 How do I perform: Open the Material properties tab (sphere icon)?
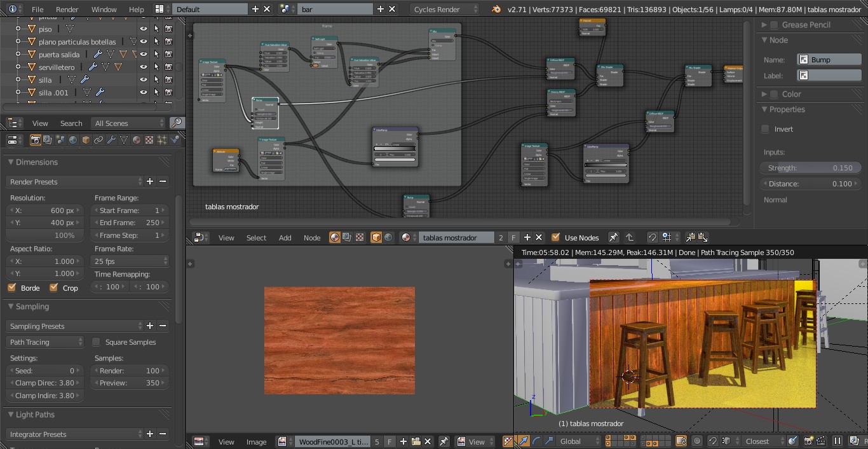(137, 140)
